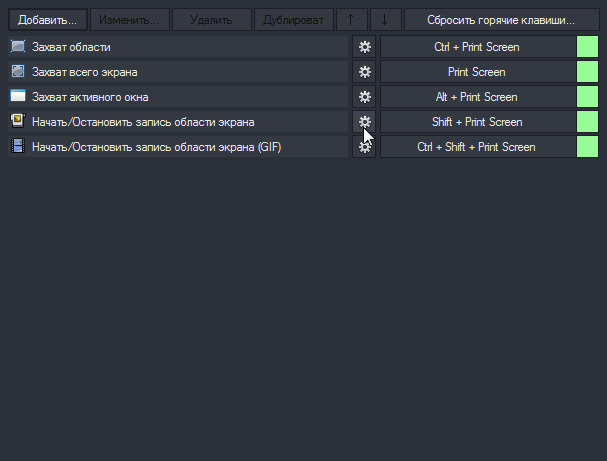The height and width of the screenshot is (461, 607).
Task: Click green status swatch for Ctrl + Print Screen
Action: pyautogui.click(x=587, y=47)
